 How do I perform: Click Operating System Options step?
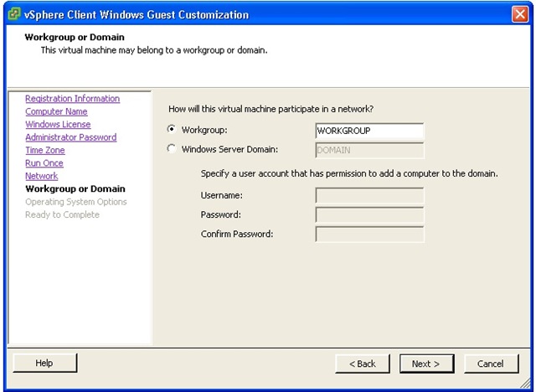[x=76, y=202]
